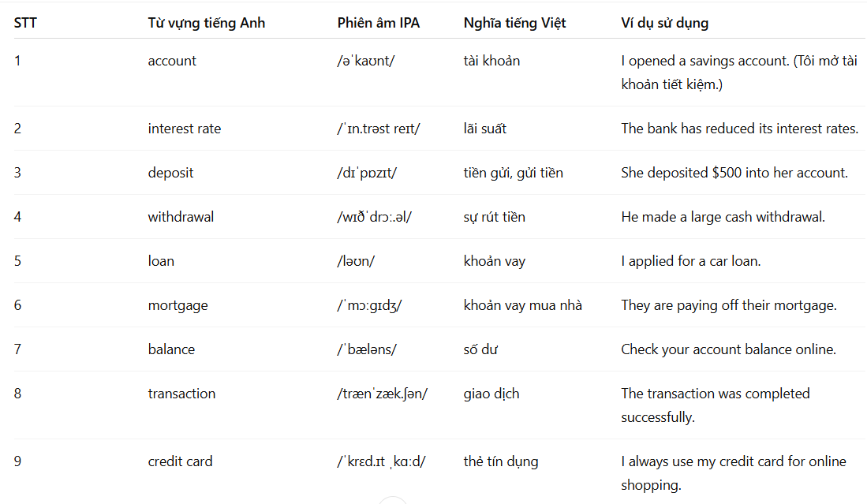Select the 'mortgage' vocabulary cell

(x=178, y=305)
